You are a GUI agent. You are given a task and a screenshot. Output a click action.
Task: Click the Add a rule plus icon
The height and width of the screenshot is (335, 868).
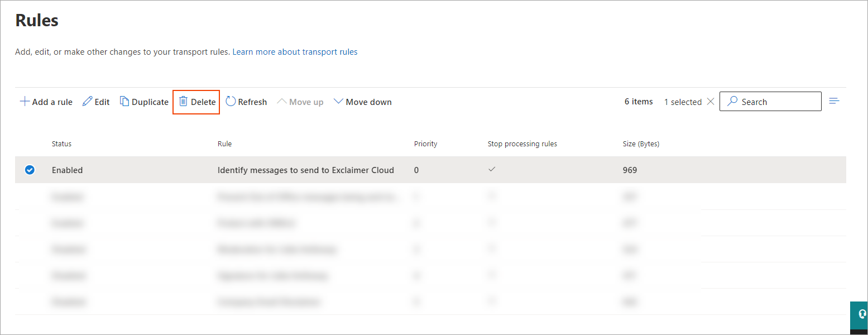tap(25, 102)
